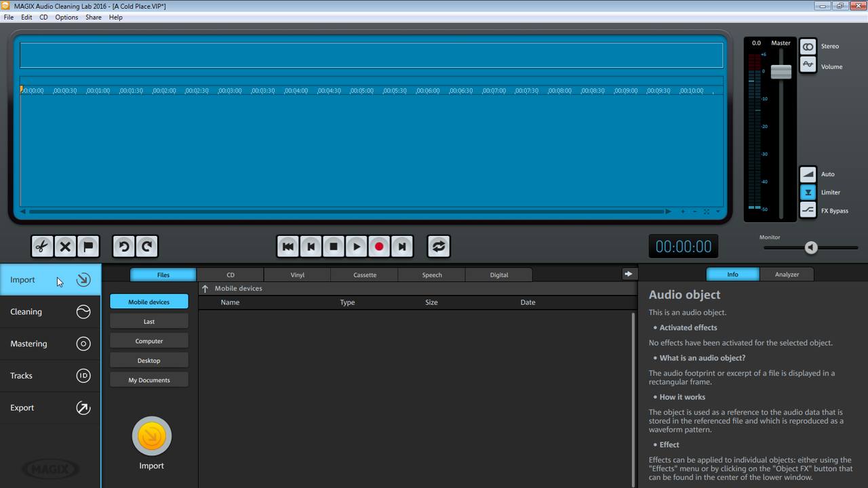Toggle the Limiter button
This screenshot has width=868, height=488.
tap(808, 192)
